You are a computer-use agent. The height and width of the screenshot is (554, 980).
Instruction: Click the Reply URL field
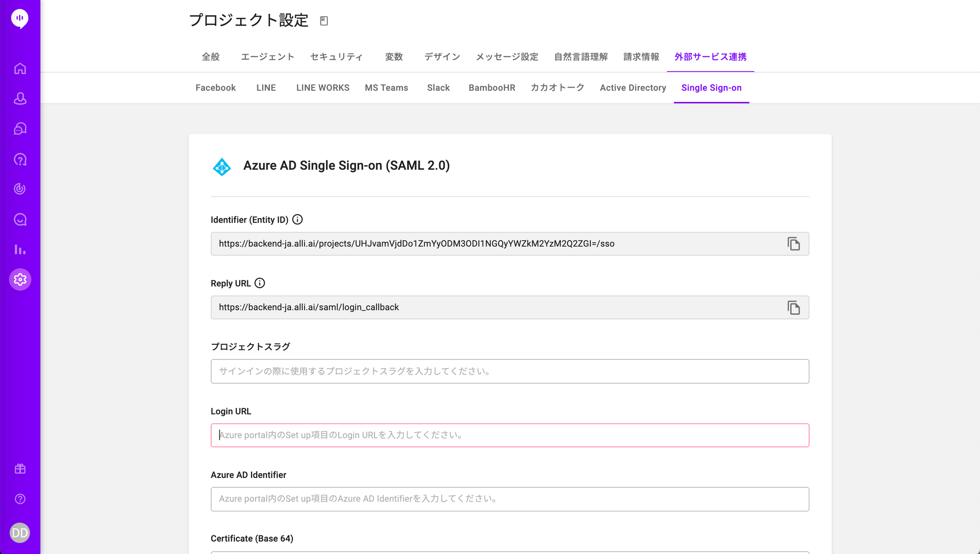[x=510, y=307]
